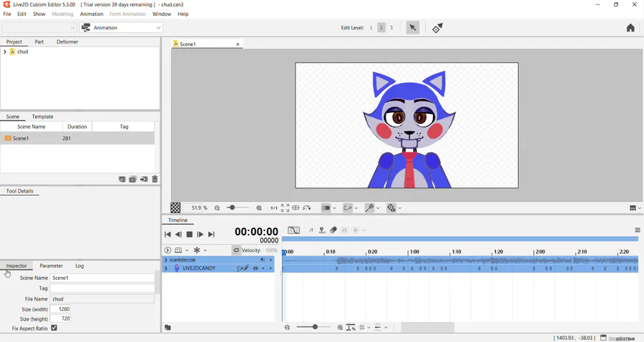Viewport: 644px width, 342px height.
Task: Expand the LIVE2DCANDY track
Action: [166, 268]
